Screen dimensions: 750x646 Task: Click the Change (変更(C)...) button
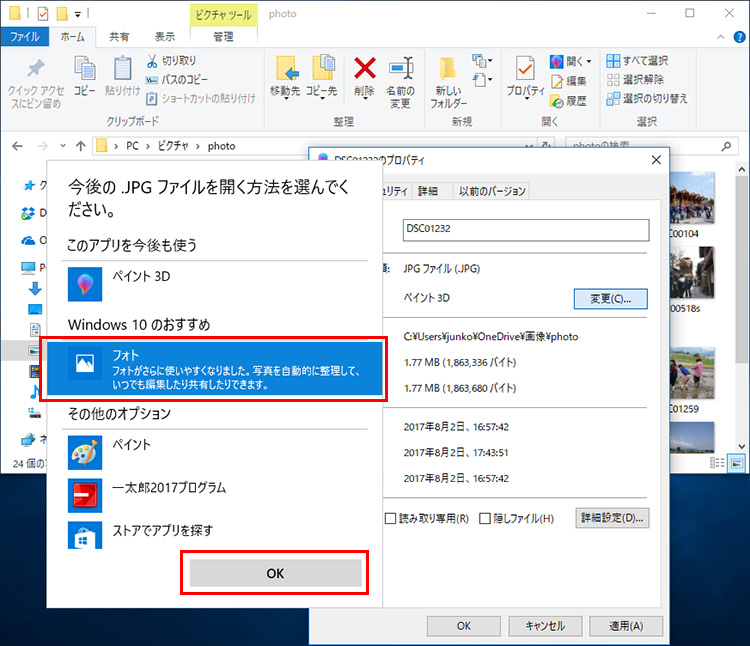(x=611, y=299)
